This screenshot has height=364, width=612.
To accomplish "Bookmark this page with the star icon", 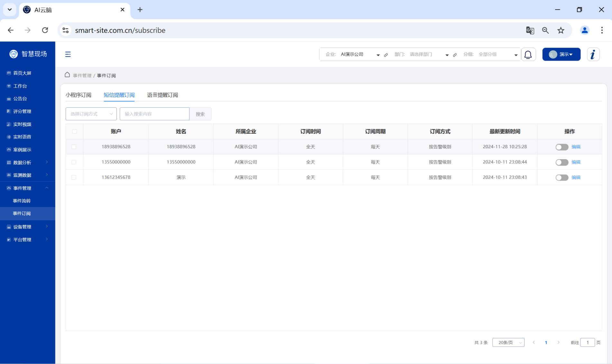I will pyautogui.click(x=561, y=30).
